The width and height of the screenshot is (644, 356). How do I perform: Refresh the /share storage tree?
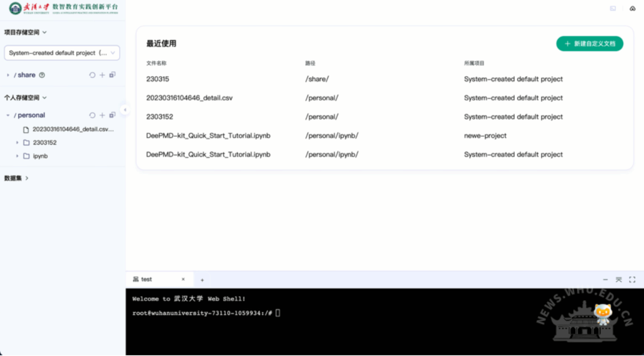click(92, 75)
